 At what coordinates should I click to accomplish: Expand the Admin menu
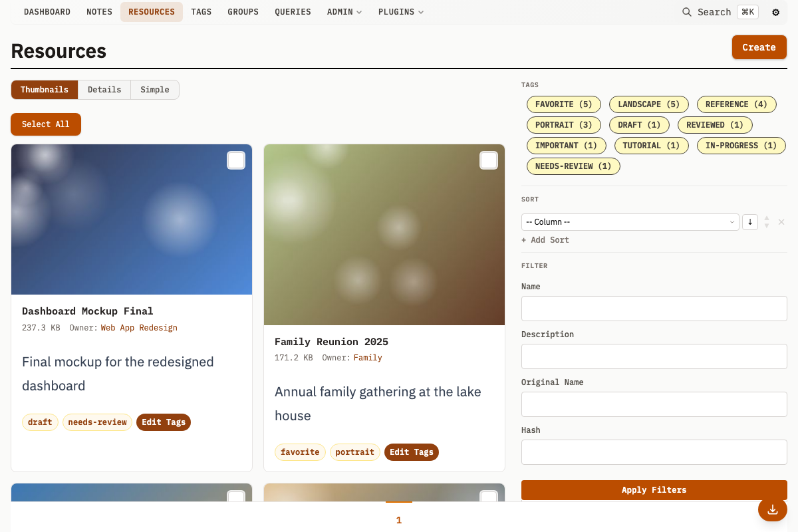(344, 11)
